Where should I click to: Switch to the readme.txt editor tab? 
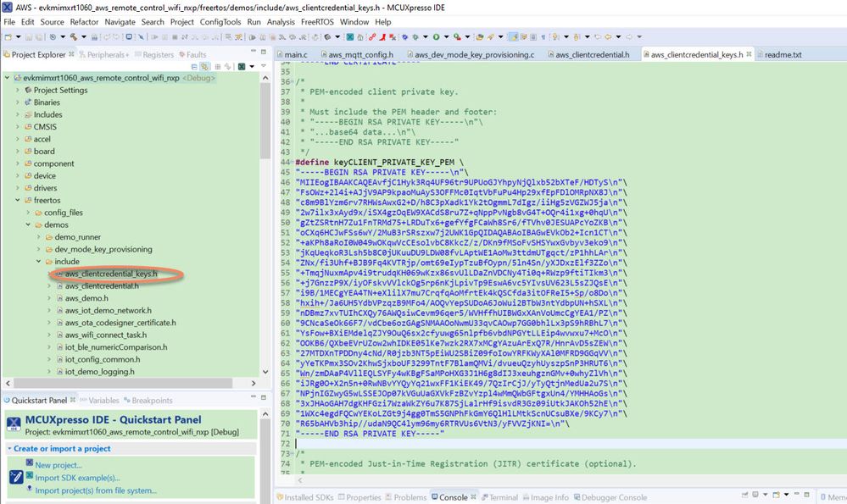[x=778, y=54]
